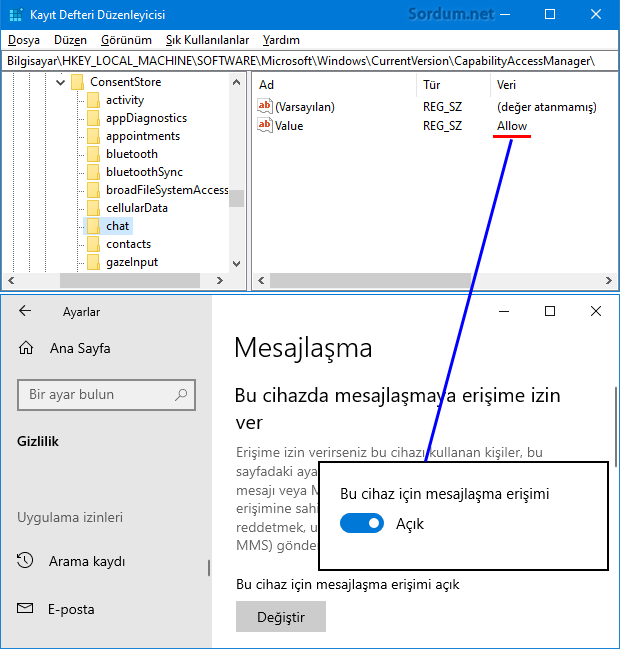Click the values pane right scroll arrow
This screenshot has width=620, height=649.
pos(608,281)
